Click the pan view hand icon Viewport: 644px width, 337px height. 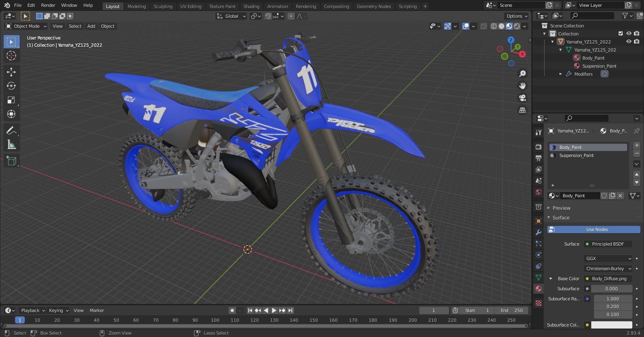coord(522,86)
